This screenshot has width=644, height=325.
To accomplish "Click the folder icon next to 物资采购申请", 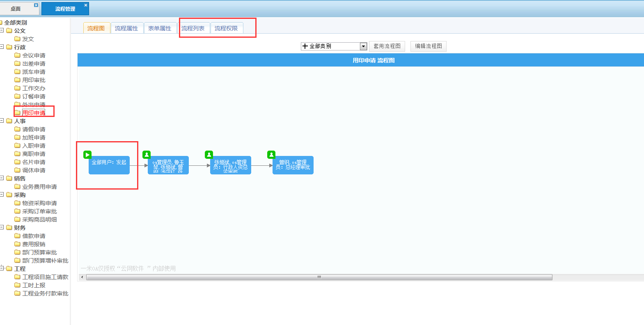I will point(17,203).
